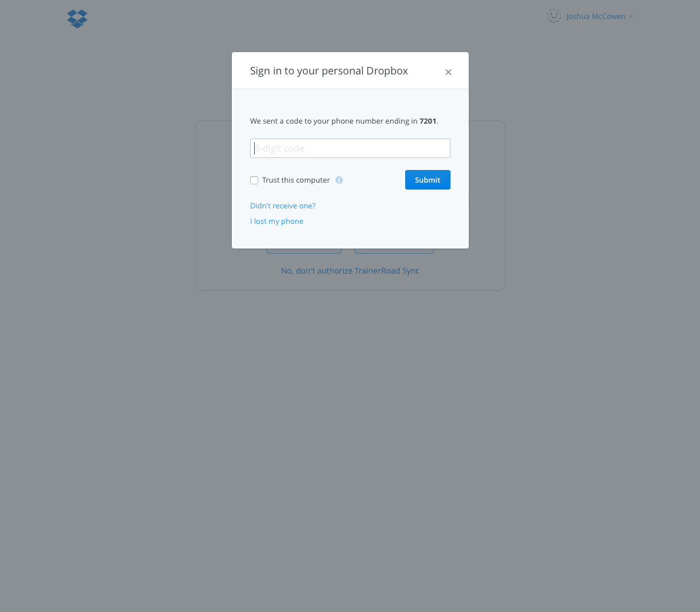Image resolution: width=700 pixels, height=612 pixels.
Task: Click the I lost my phone link
Action: click(x=276, y=222)
